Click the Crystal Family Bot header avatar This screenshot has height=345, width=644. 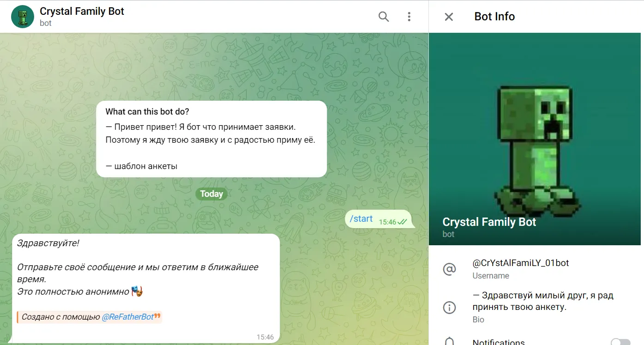pyautogui.click(x=23, y=17)
